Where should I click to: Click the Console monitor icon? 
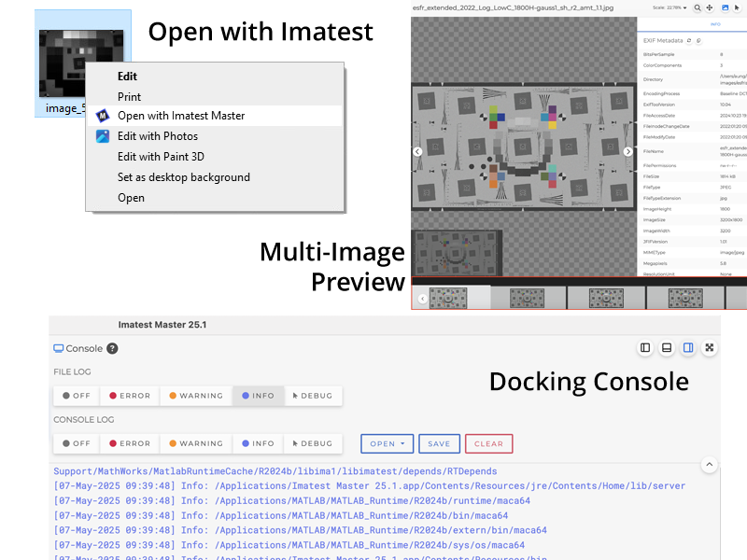(x=58, y=348)
